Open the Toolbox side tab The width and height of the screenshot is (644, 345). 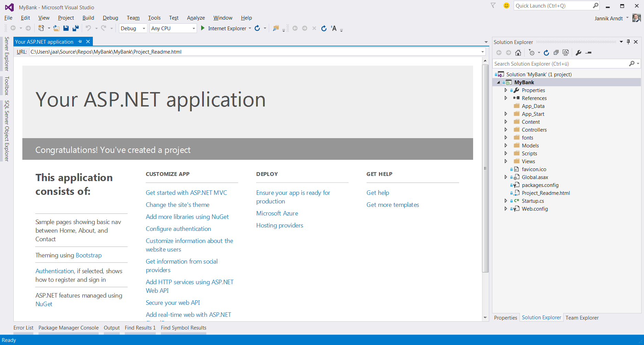(7, 86)
